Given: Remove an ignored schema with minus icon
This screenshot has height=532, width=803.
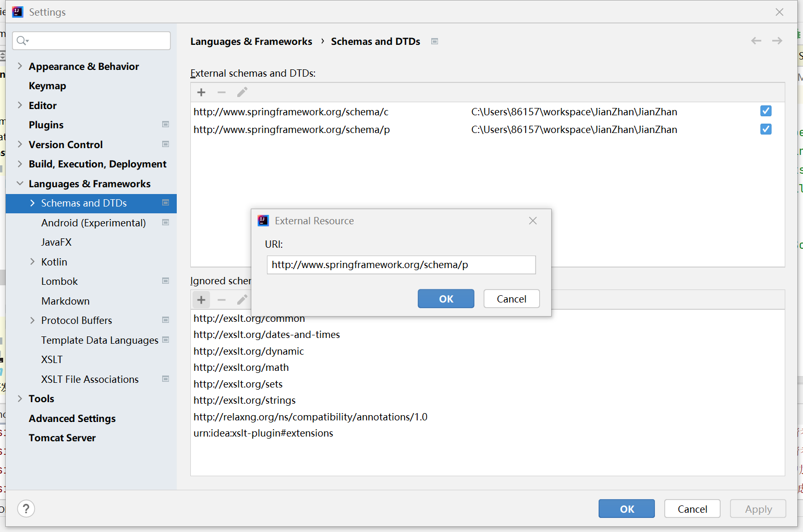Looking at the screenshot, I should (x=222, y=300).
